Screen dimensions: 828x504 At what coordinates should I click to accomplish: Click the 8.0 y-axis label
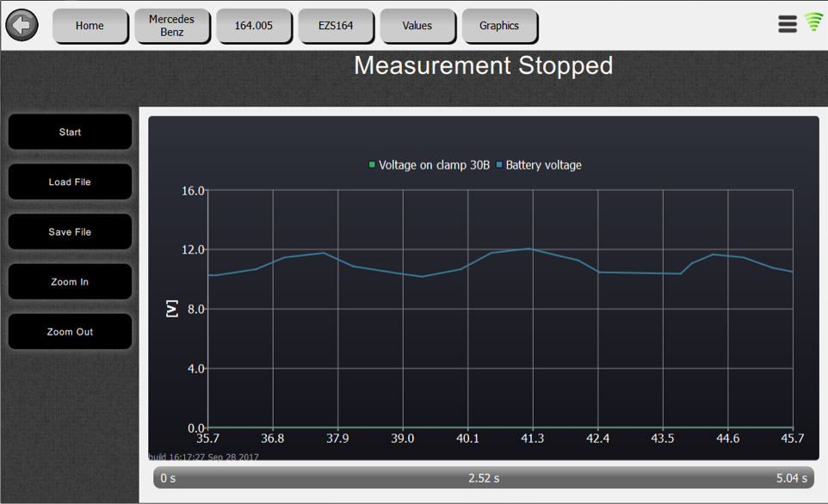tap(196, 310)
